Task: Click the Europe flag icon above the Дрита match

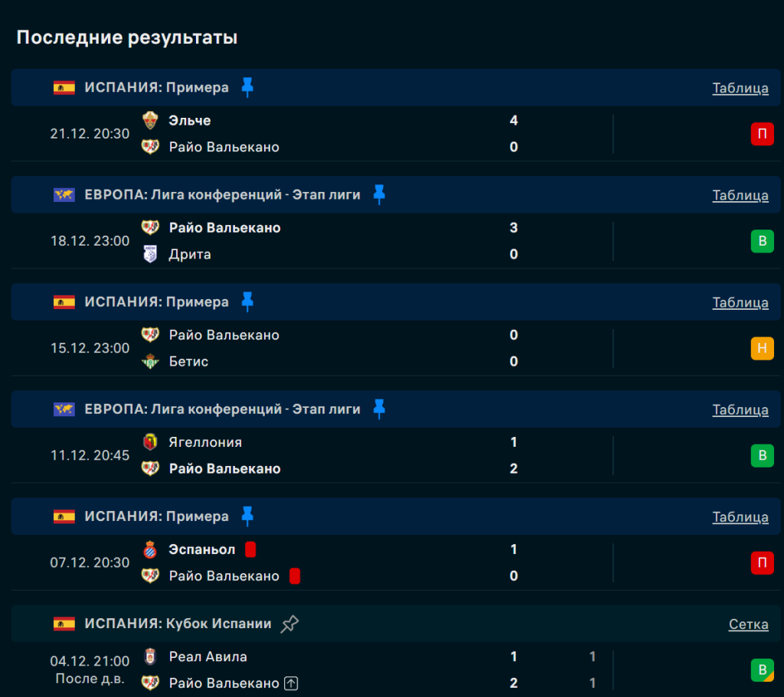Action: coord(64,195)
